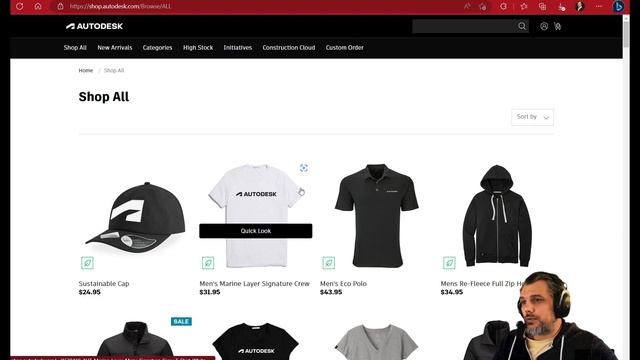
Task: Open the Men's Eco Polo title link
Action: point(343,283)
